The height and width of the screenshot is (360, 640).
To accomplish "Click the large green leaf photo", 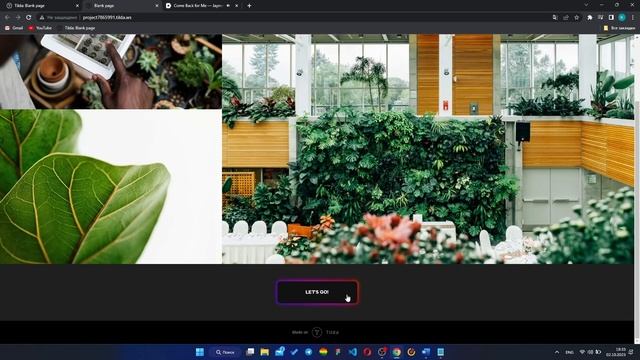I will [111, 187].
